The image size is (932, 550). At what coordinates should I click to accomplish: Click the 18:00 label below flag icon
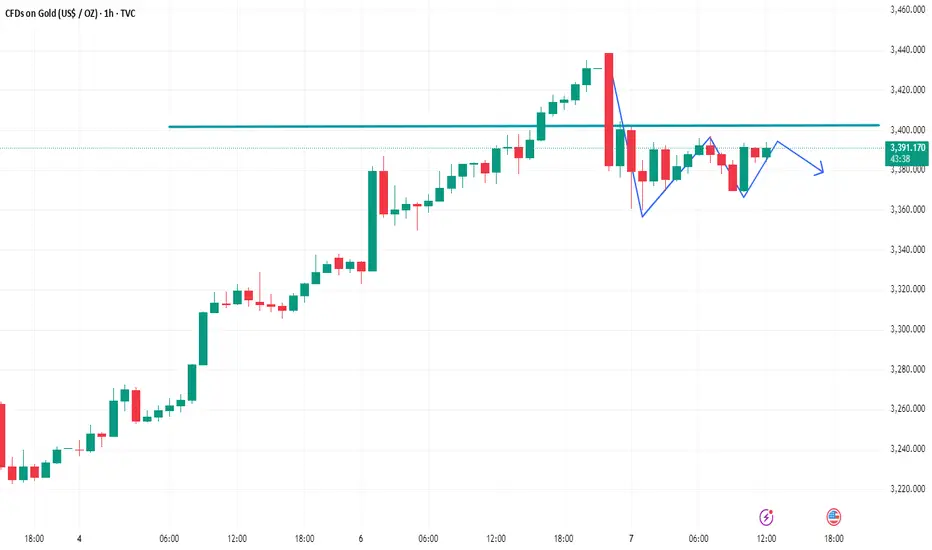point(833,539)
